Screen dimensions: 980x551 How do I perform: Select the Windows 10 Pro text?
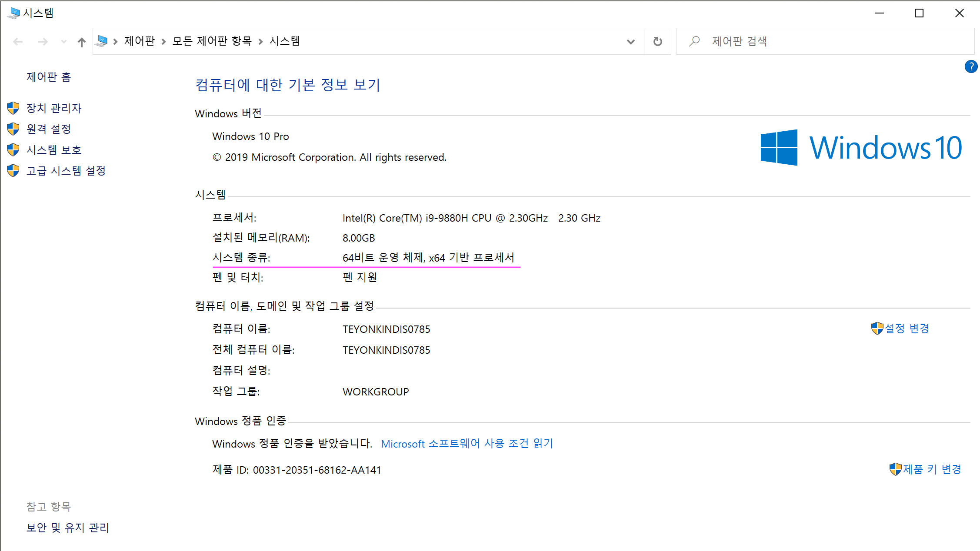coord(250,136)
